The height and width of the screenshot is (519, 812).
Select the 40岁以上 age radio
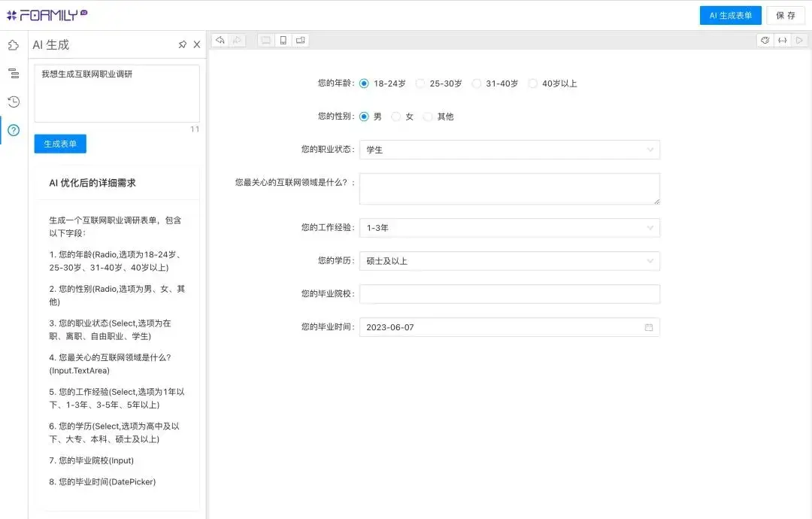[x=532, y=83]
